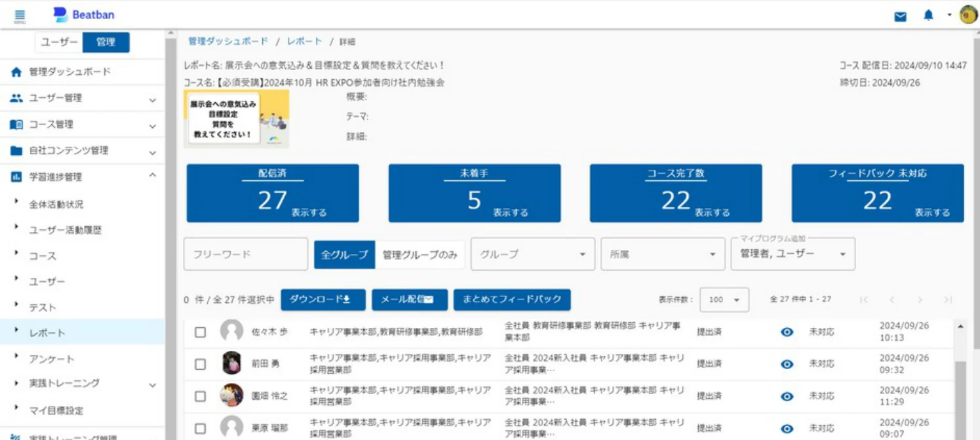
Task: View report of 栗原 瑠那 via eye icon
Action: tap(787, 428)
